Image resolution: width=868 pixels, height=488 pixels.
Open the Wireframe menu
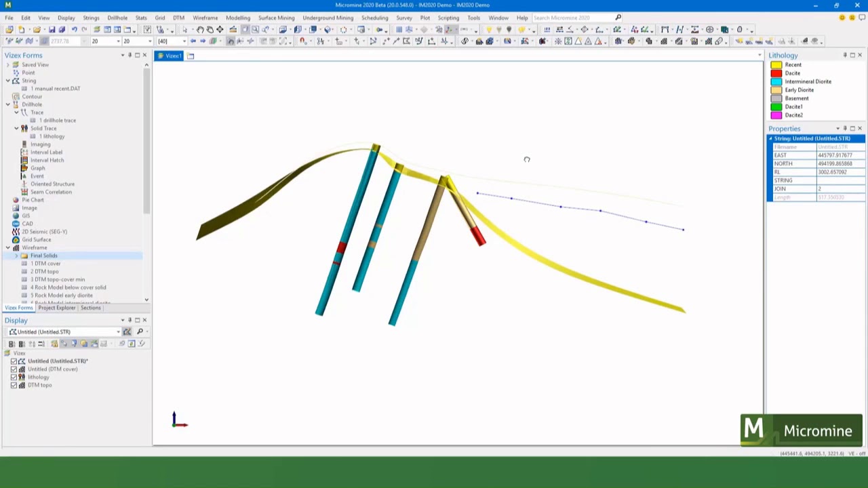point(205,18)
